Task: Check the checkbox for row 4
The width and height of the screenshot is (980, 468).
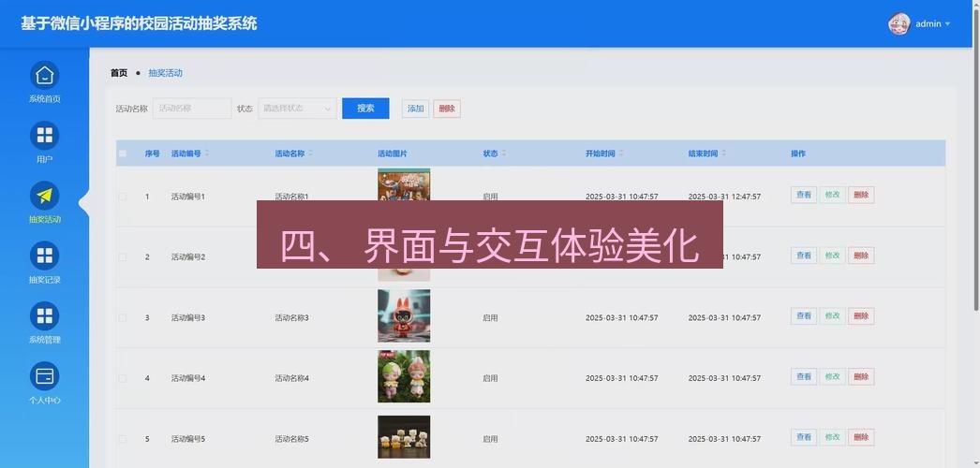Action: (123, 378)
